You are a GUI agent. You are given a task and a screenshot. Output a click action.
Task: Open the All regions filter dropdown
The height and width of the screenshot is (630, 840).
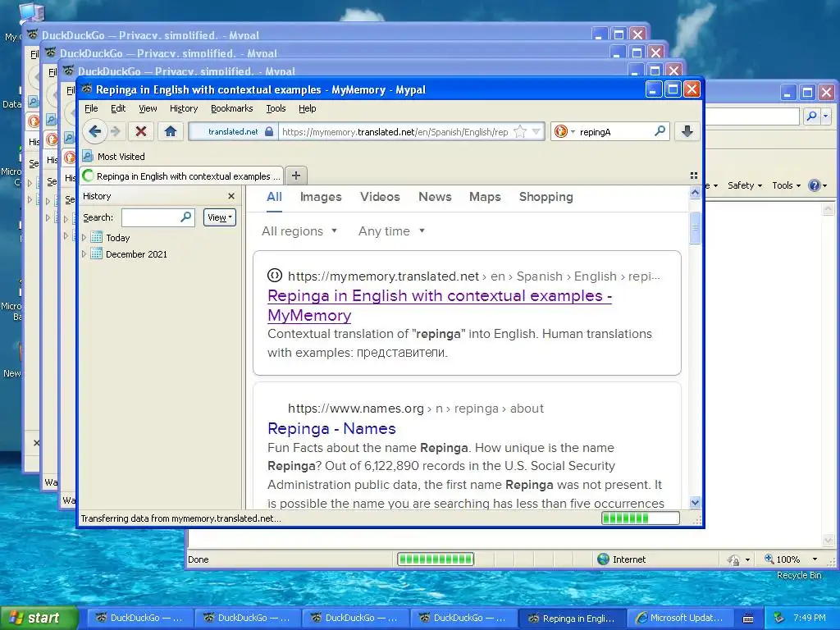click(299, 231)
